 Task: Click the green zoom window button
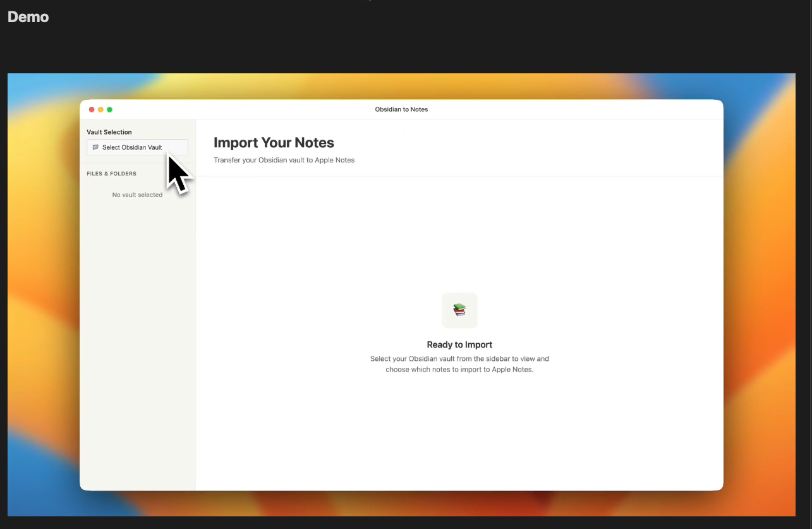[109, 109]
